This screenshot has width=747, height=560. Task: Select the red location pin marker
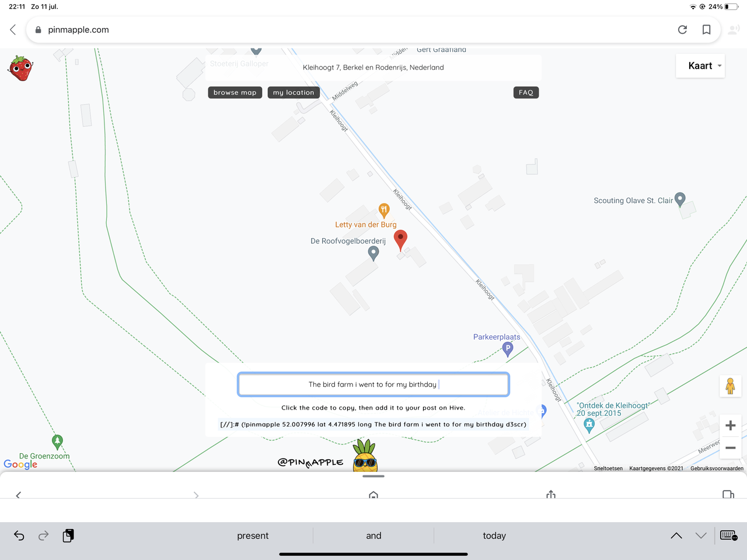(x=400, y=240)
